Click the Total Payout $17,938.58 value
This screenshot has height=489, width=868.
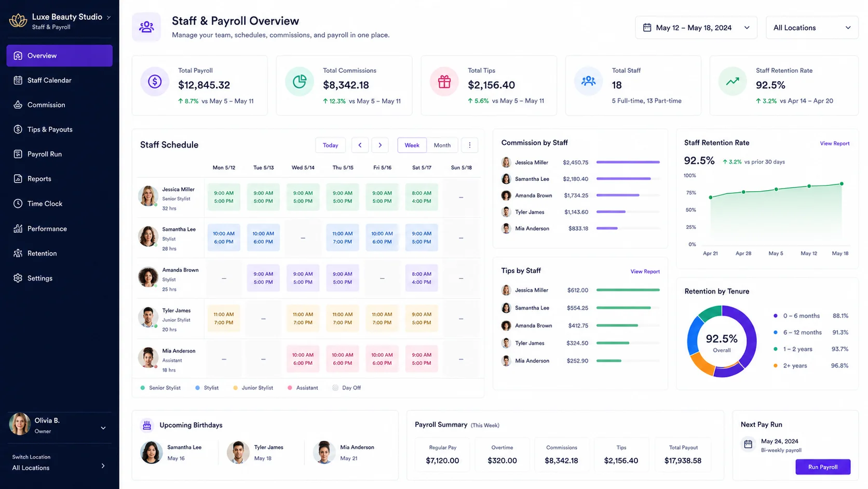[683, 460]
